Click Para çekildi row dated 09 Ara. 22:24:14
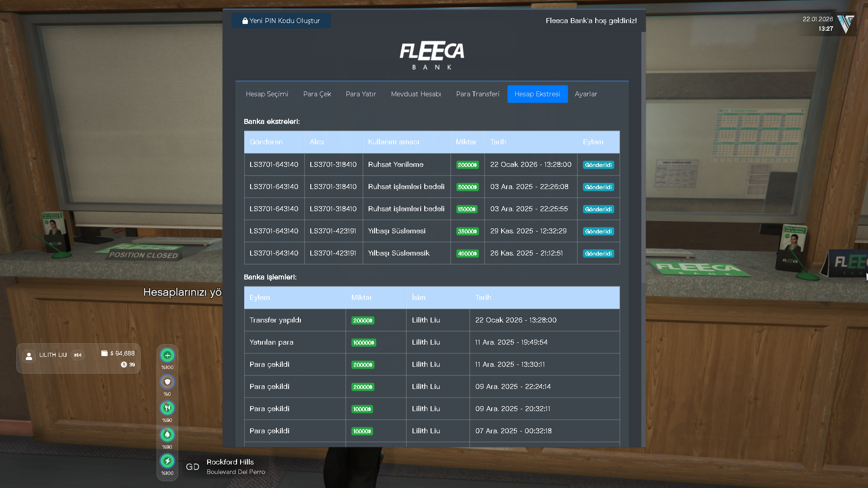 (x=432, y=387)
